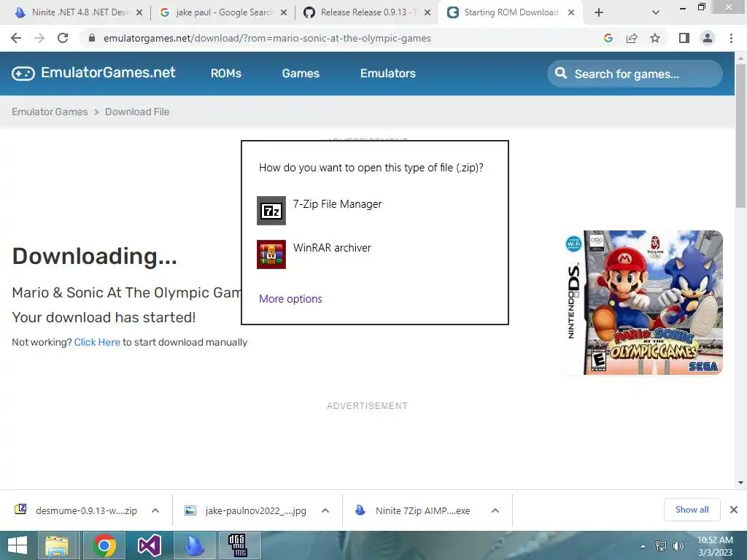Switch to the jake paul Google Search tab
The image size is (747, 560).
point(222,12)
